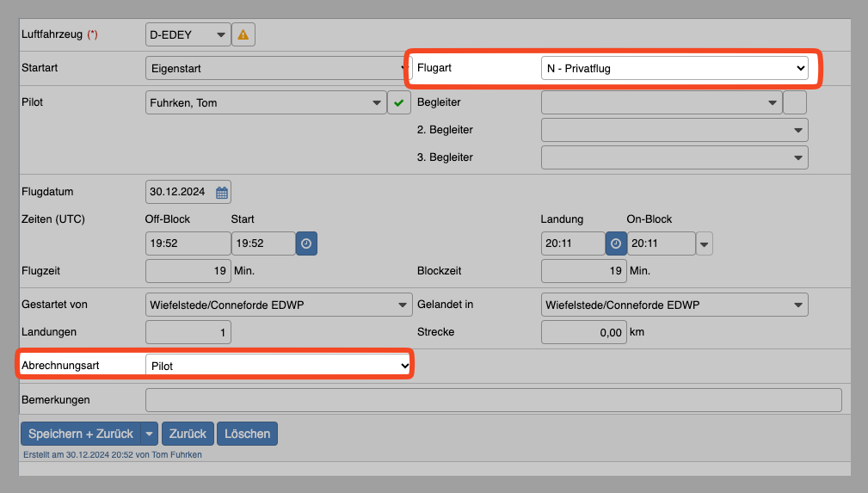Click the small square button beside Begleiter

pos(796,102)
